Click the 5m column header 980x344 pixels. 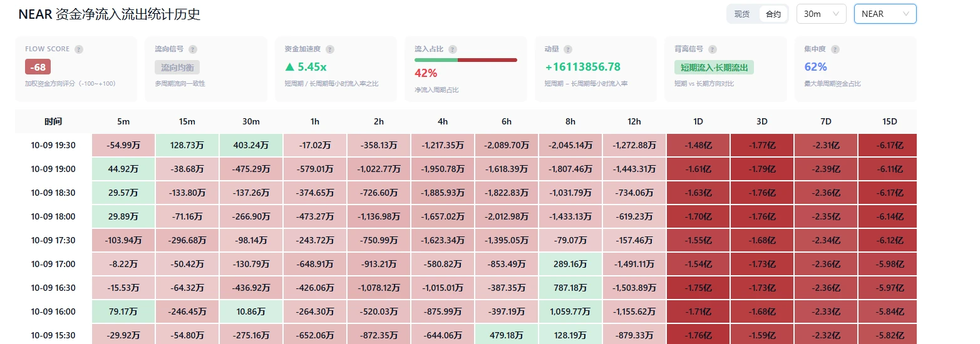point(123,121)
